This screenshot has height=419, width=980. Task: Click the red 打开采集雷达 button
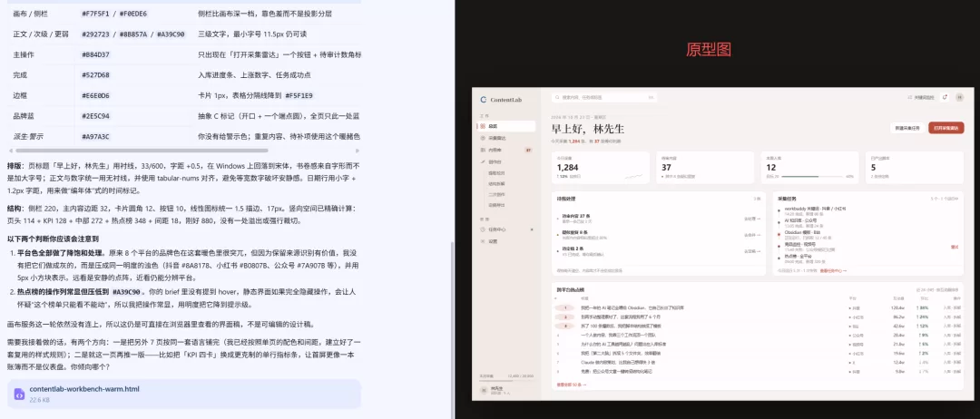pyautogui.click(x=946, y=127)
